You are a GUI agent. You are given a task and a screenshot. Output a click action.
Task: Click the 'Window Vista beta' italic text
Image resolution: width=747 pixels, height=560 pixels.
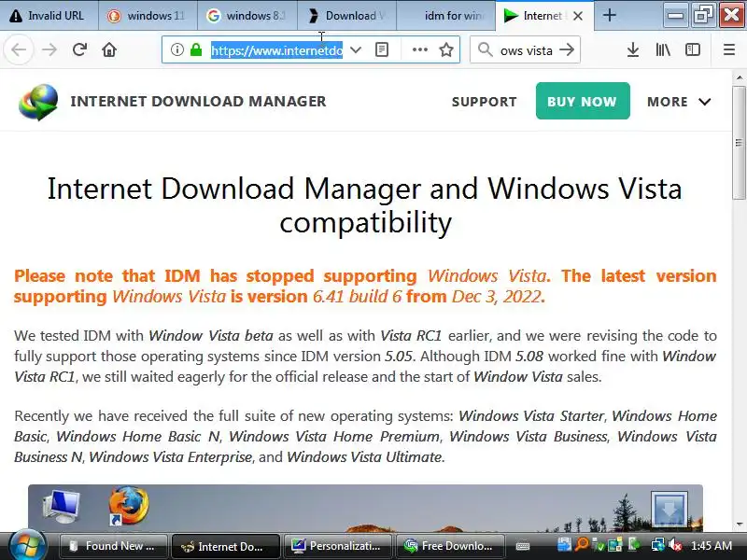pyautogui.click(x=211, y=336)
